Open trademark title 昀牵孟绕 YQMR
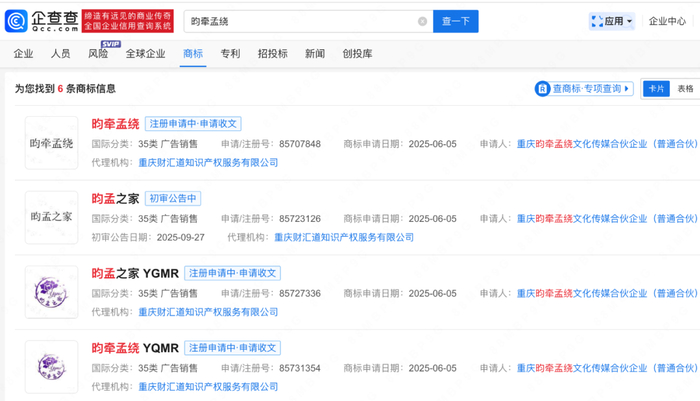700x401 pixels. pos(135,347)
